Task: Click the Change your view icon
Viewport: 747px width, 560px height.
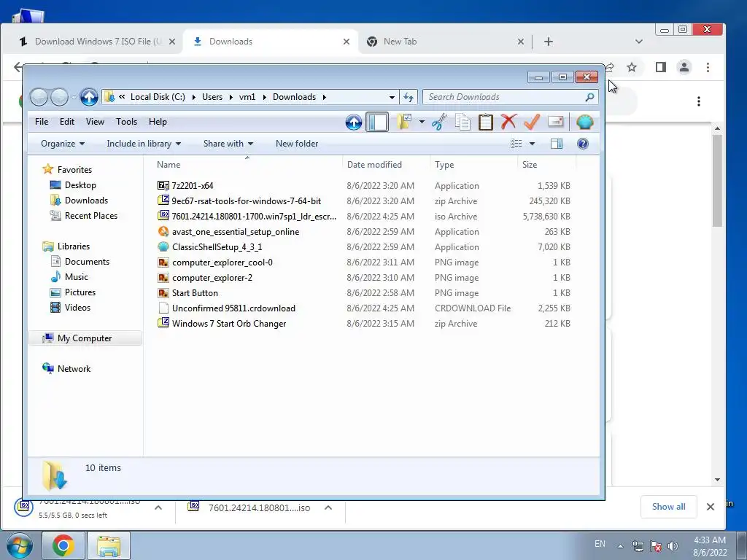Action: [x=516, y=144]
